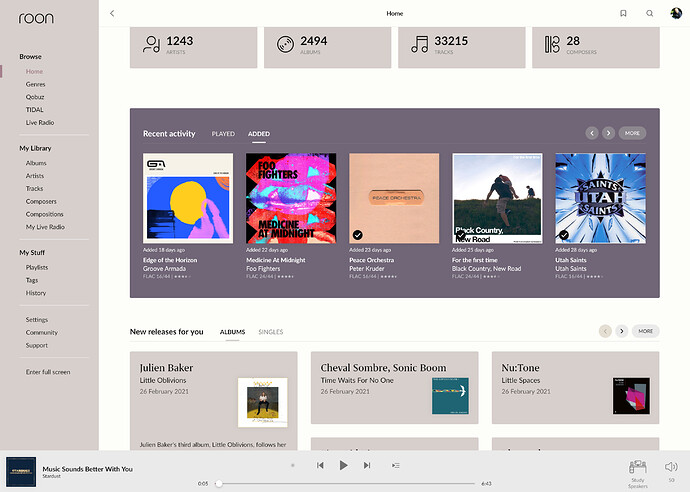Click the playback seek bar
The height and width of the screenshot is (492, 690).
point(347,484)
